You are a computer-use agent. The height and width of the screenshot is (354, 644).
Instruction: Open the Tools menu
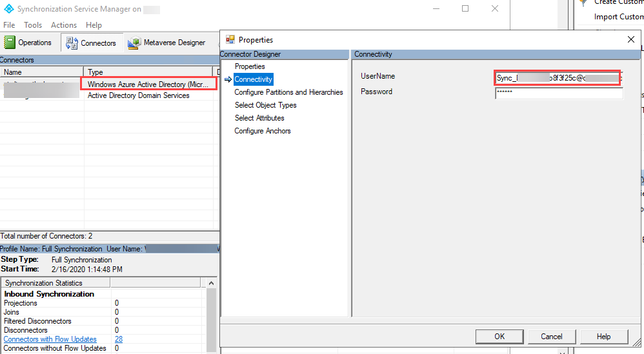33,25
